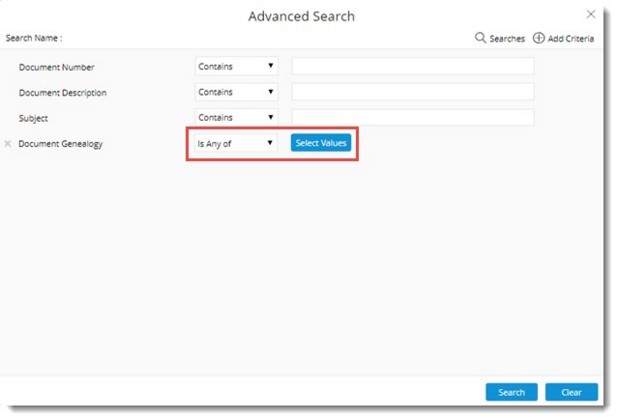
Task: Click into the Document Description text field
Action: click(412, 92)
